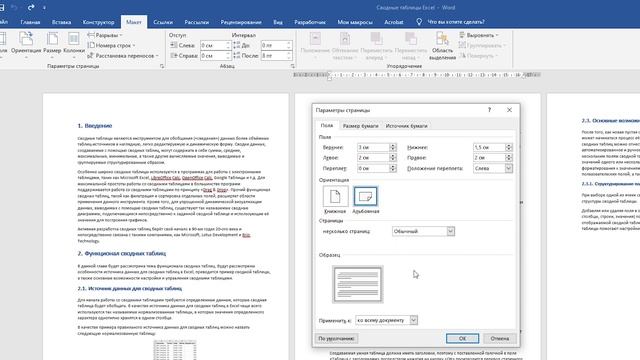Click the help question mark in dialog

coord(489,110)
